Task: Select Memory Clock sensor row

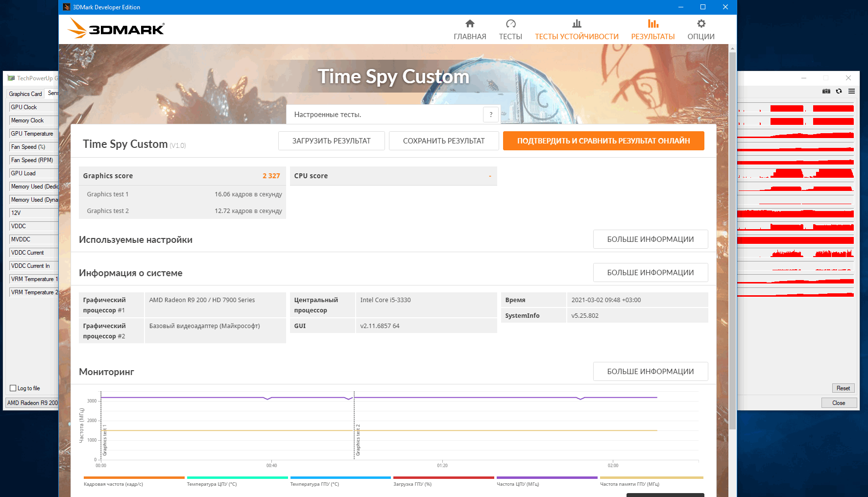Action: pyautogui.click(x=34, y=120)
